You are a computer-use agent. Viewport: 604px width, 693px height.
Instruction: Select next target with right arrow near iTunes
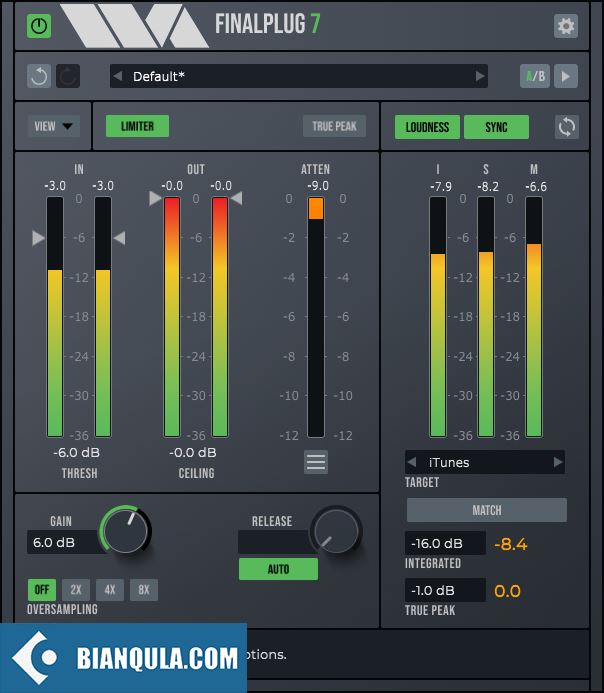(x=558, y=462)
